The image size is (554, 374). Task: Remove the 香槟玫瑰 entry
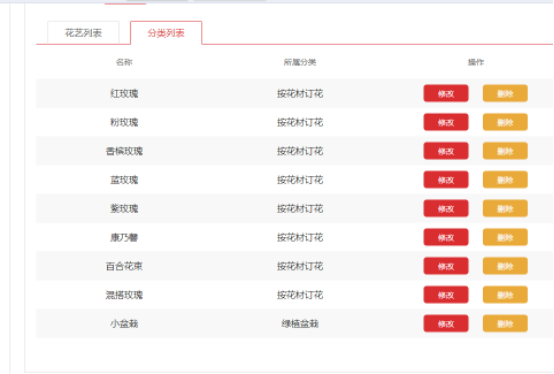coord(505,151)
